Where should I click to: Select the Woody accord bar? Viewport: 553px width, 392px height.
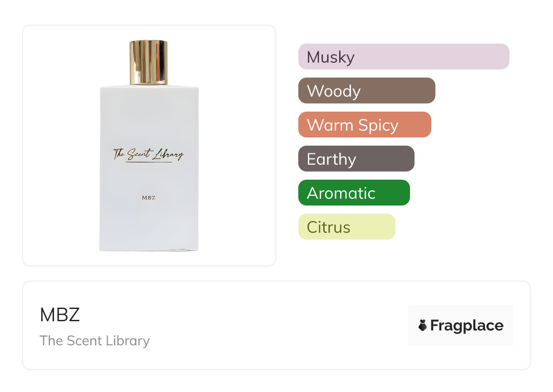367,91
